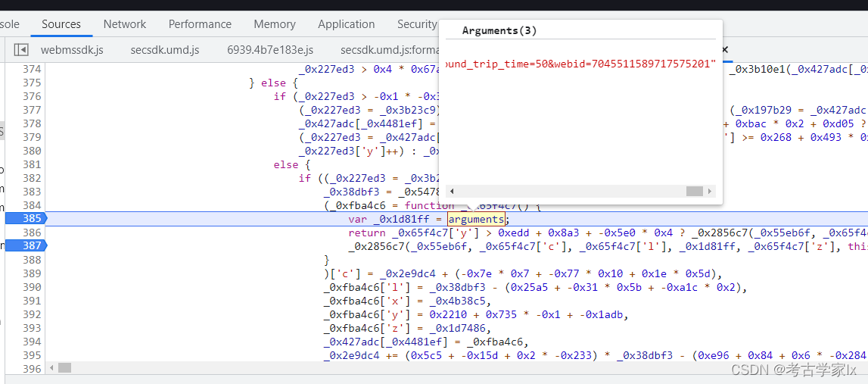868x384 pixels.
Task: Add a breakpoint at line 376
Action: coord(32,96)
